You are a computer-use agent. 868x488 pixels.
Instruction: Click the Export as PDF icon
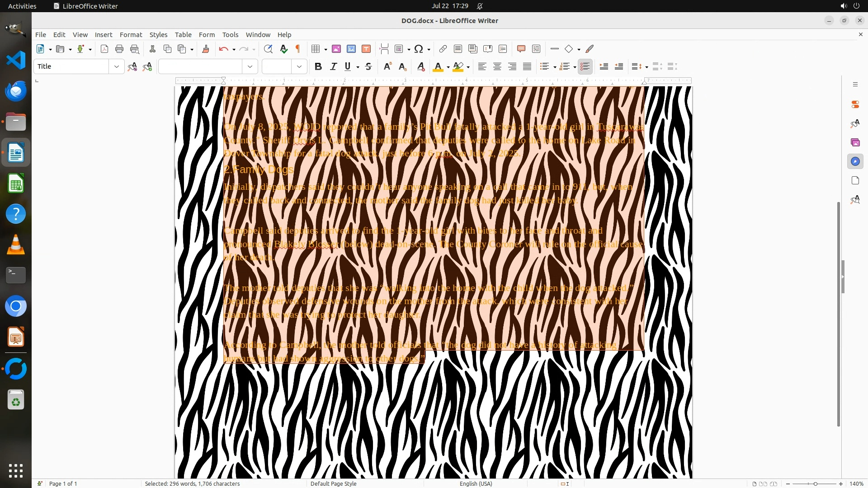pos(104,49)
